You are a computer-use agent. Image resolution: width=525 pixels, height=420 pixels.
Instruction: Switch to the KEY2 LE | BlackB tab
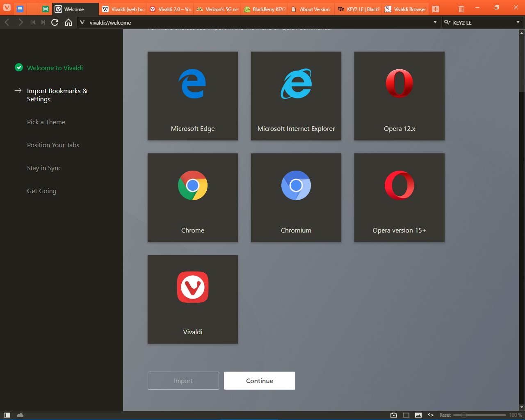click(359, 9)
